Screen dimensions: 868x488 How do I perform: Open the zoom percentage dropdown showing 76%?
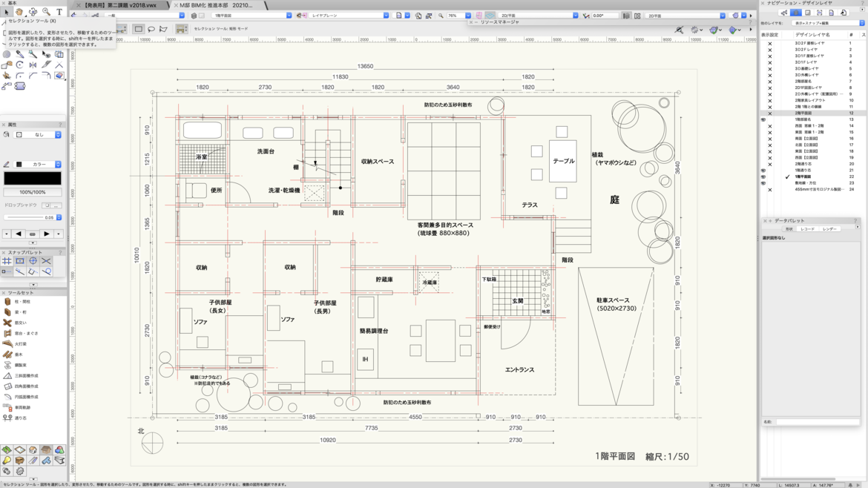[x=468, y=14]
